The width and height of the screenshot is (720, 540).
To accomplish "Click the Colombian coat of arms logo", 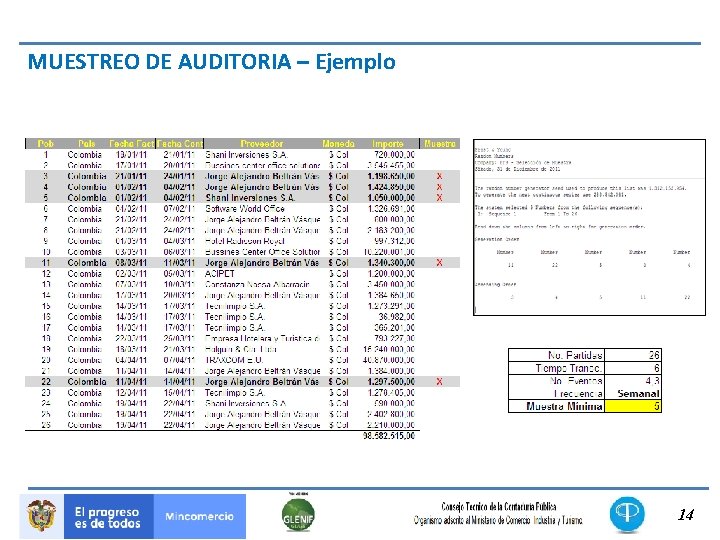I will 41,516.
